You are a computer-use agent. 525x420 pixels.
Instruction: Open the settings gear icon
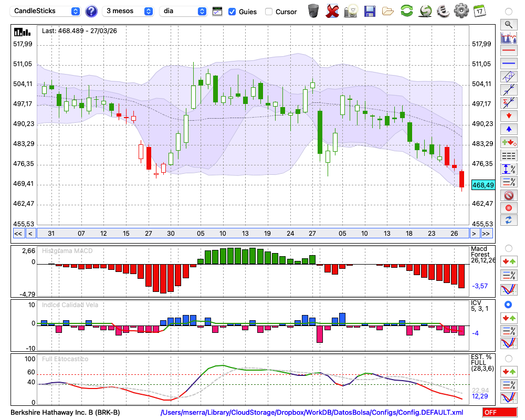(x=461, y=11)
